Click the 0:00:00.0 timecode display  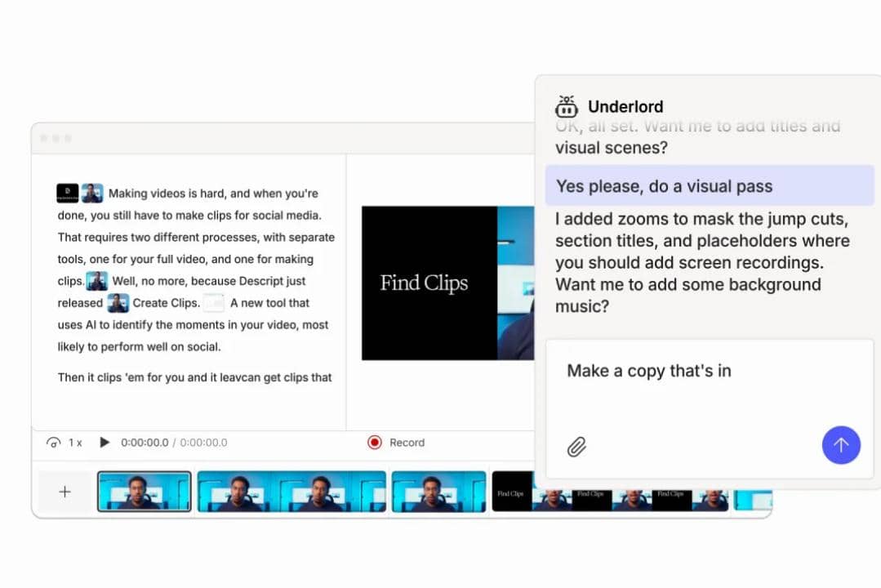pyautogui.click(x=145, y=443)
